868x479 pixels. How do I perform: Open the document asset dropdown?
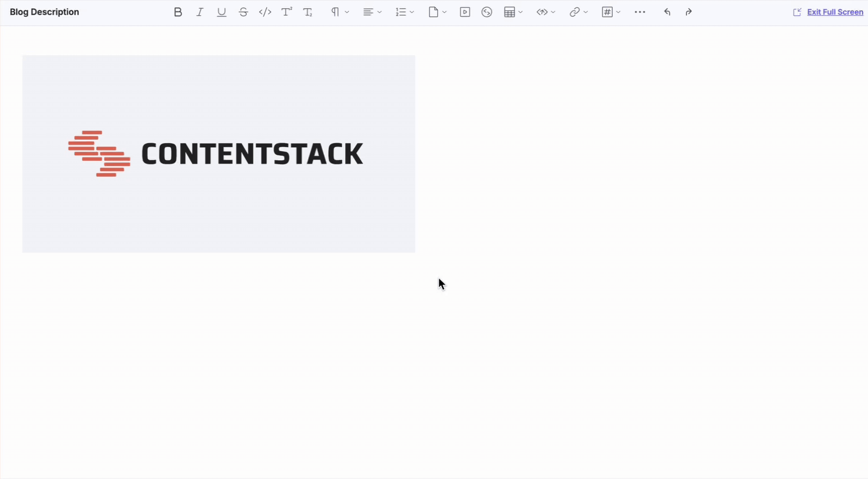pyautogui.click(x=437, y=12)
